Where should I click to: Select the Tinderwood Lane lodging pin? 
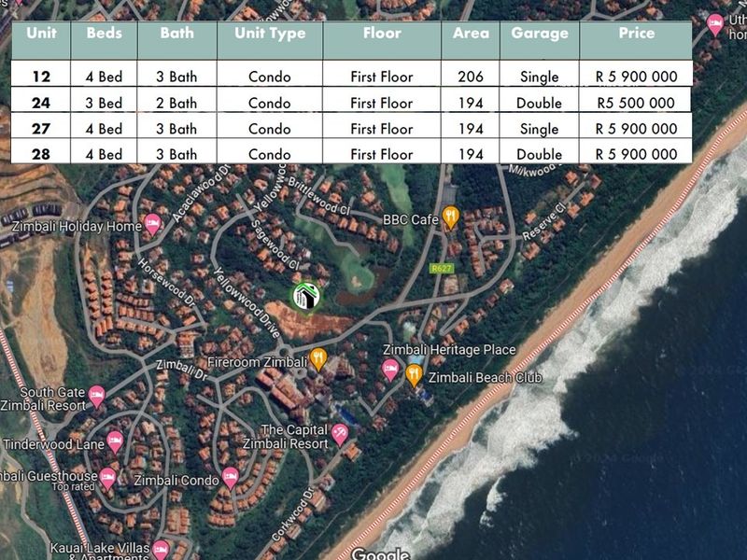(116, 441)
